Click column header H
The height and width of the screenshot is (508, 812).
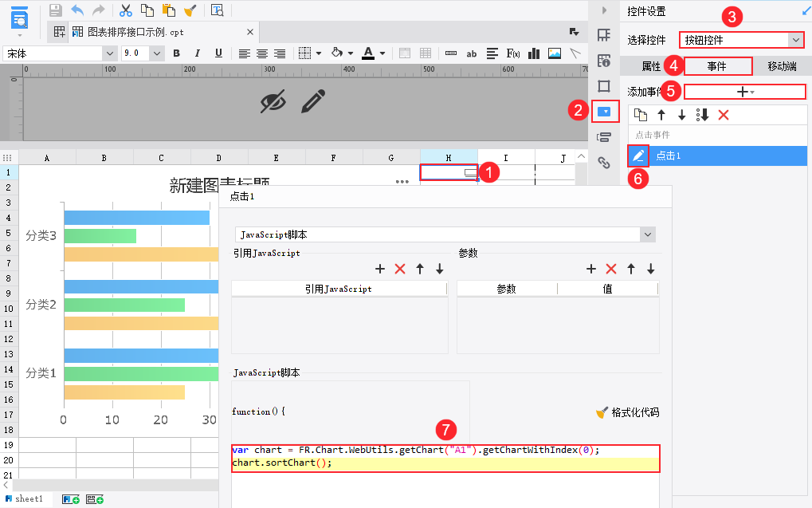(x=449, y=158)
